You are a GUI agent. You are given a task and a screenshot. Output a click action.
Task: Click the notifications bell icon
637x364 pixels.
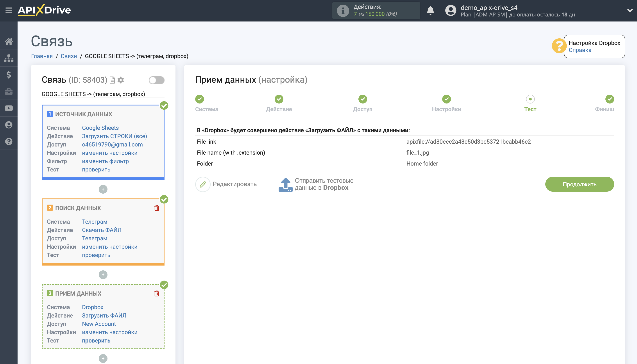tap(430, 11)
